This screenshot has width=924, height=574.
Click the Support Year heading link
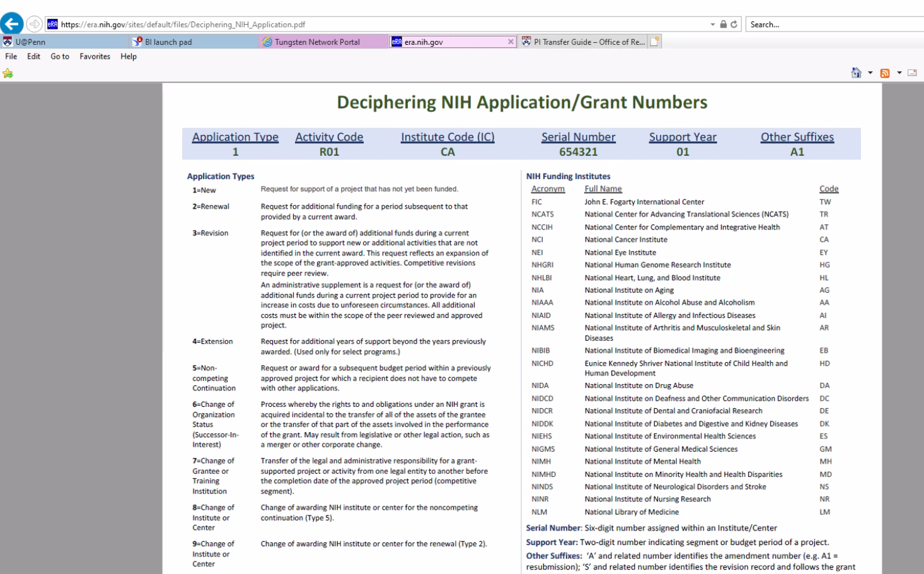[683, 137]
